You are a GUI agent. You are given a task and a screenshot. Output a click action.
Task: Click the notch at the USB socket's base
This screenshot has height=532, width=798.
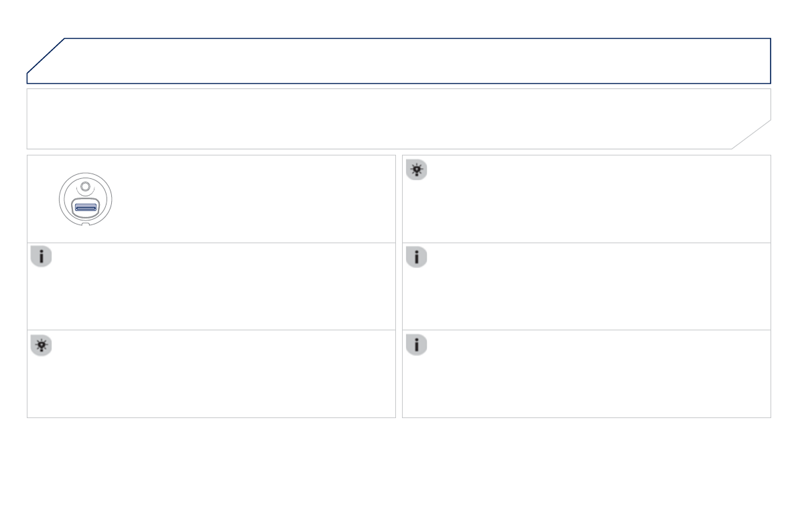85,224
